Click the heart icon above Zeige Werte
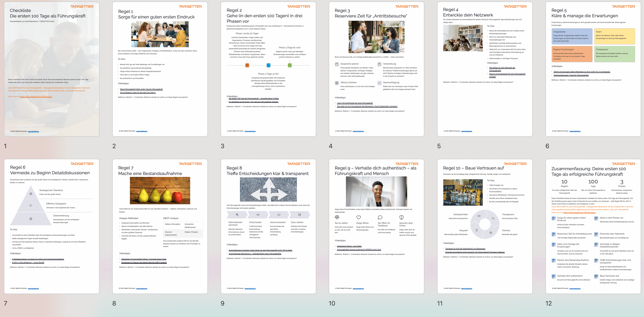This screenshot has width=644, height=317. [359, 217]
